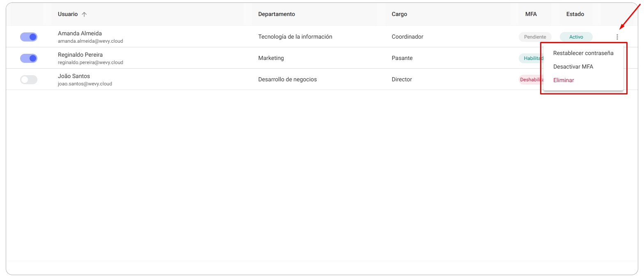Turn off Reginaldo Pereira's user toggle

[x=29, y=58]
